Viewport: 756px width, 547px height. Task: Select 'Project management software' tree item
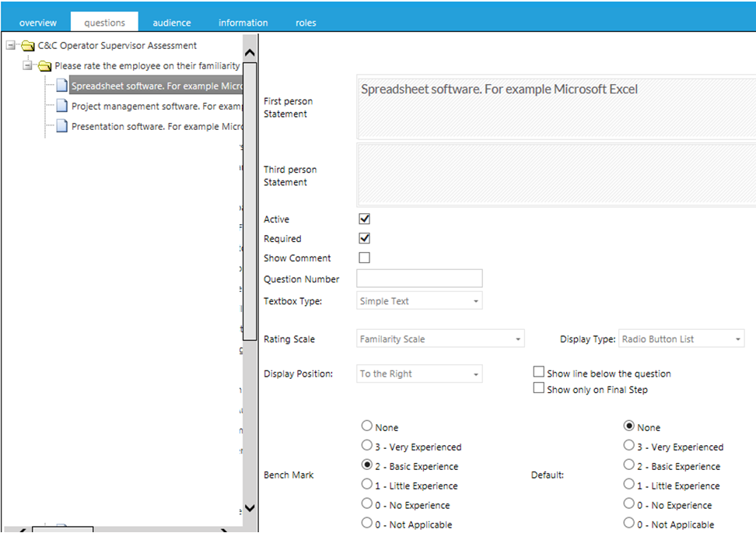coord(156,107)
